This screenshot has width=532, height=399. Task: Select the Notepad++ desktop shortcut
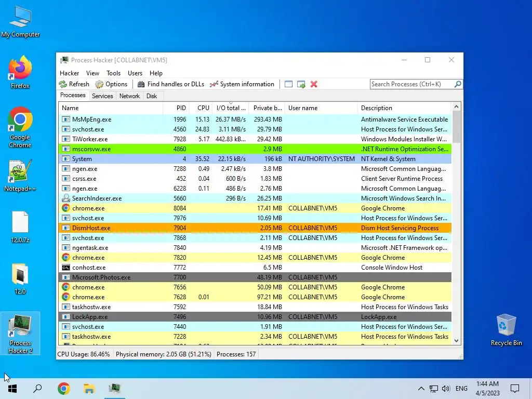tap(20, 176)
